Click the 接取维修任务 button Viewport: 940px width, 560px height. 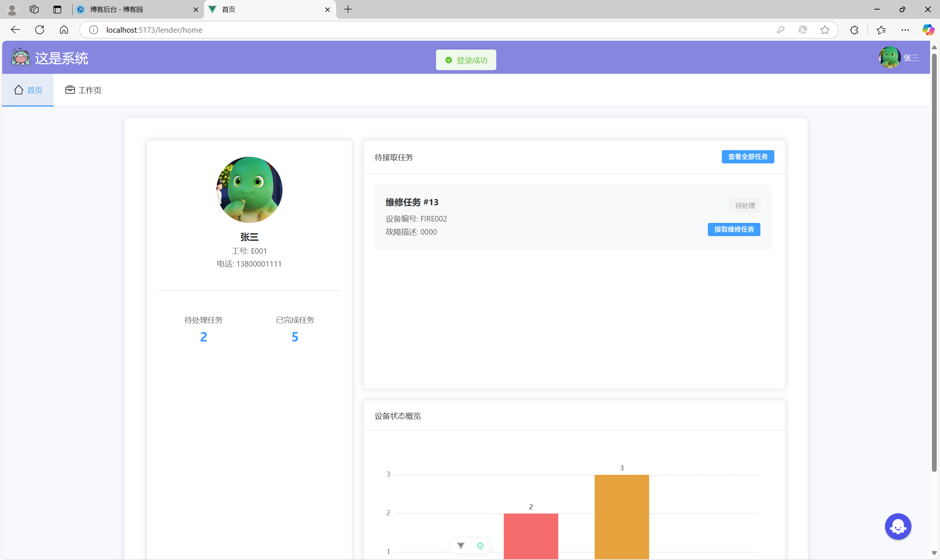pyautogui.click(x=734, y=230)
